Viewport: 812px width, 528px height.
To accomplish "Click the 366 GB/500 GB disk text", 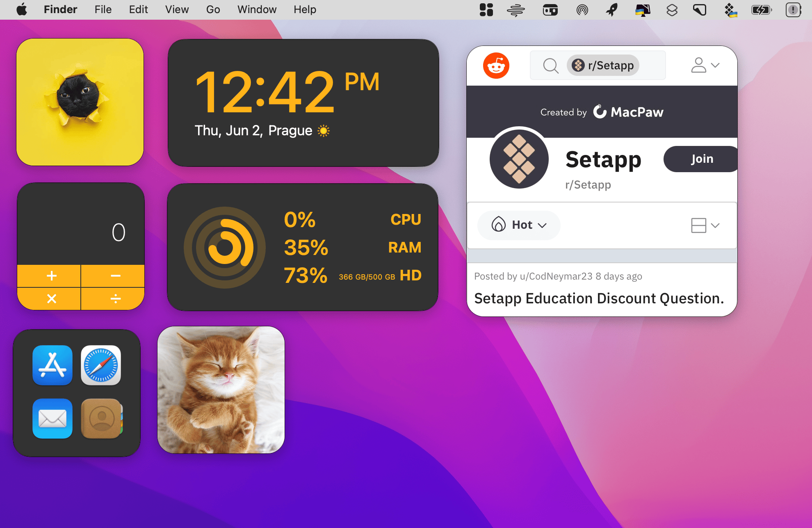I will (367, 277).
